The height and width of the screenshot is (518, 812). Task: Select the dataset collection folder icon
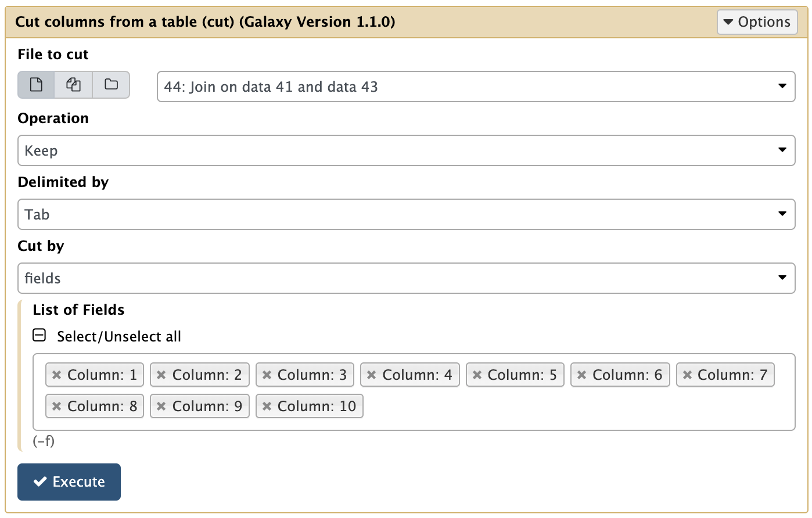click(x=111, y=85)
